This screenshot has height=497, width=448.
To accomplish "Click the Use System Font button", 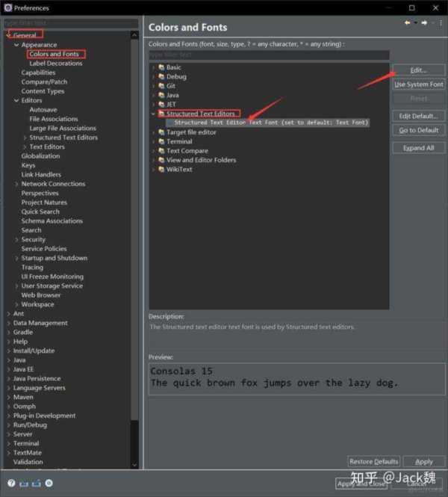I will click(419, 84).
